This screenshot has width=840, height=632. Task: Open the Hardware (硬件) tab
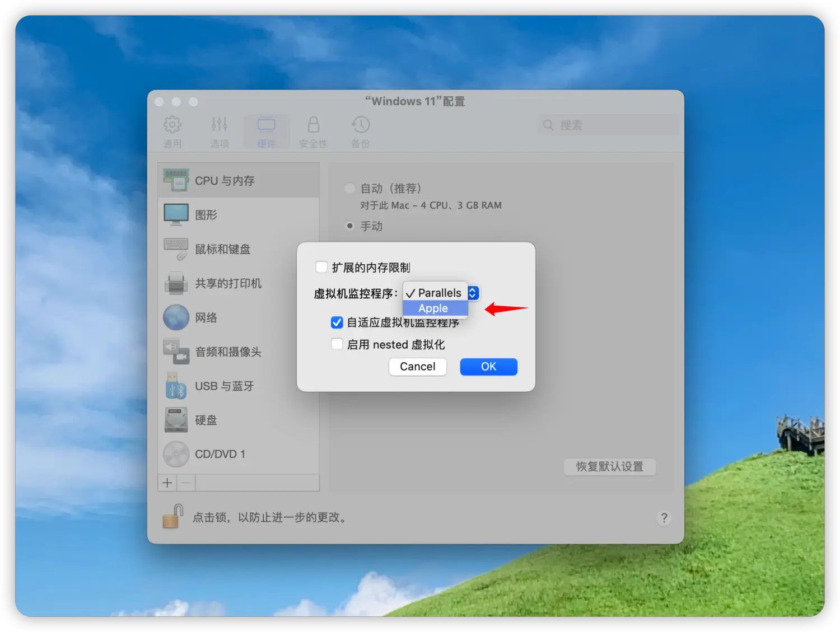tap(266, 132)
